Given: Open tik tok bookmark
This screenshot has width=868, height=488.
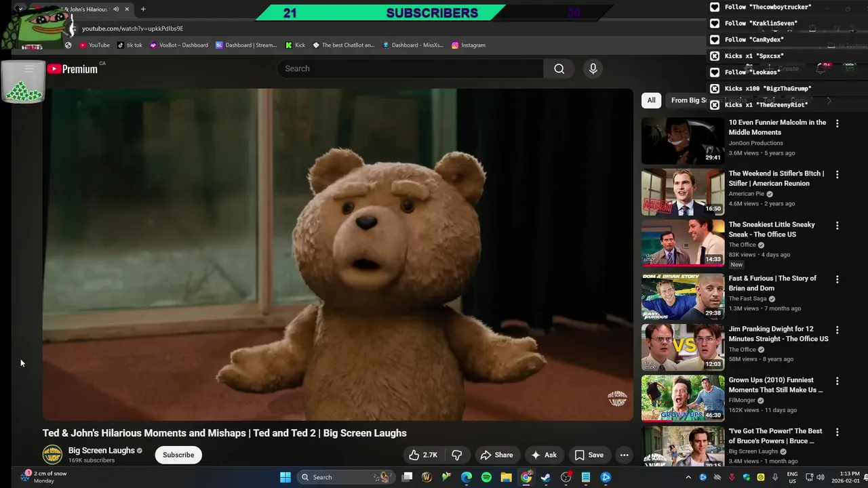Looking at the screenshot, I should (130, 45).
